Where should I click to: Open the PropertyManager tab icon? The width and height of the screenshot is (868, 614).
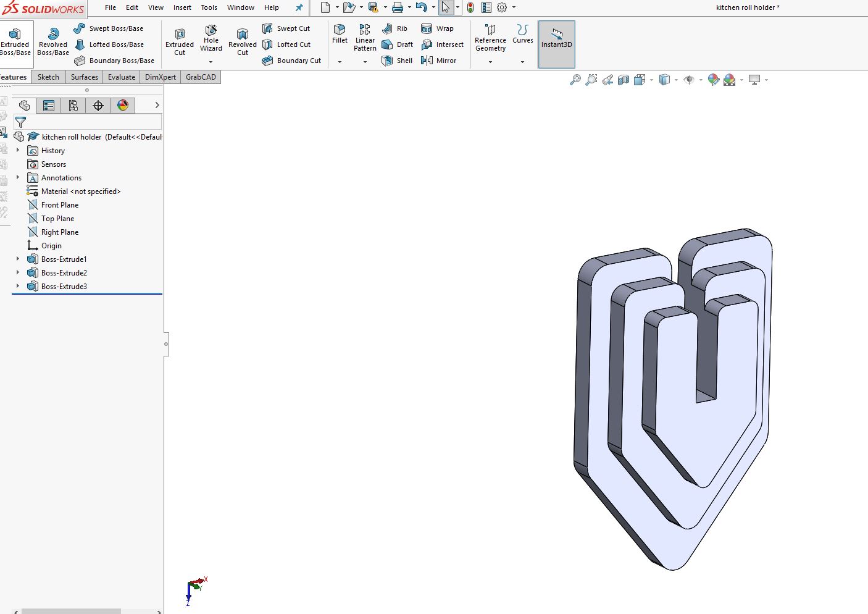click(x=49, y=106)
